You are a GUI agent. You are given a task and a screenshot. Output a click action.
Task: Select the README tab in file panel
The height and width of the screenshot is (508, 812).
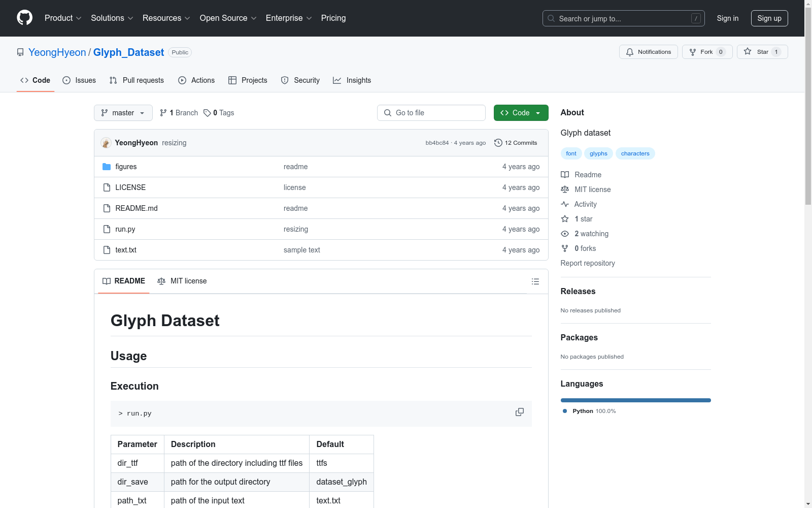tap(124, 281)
